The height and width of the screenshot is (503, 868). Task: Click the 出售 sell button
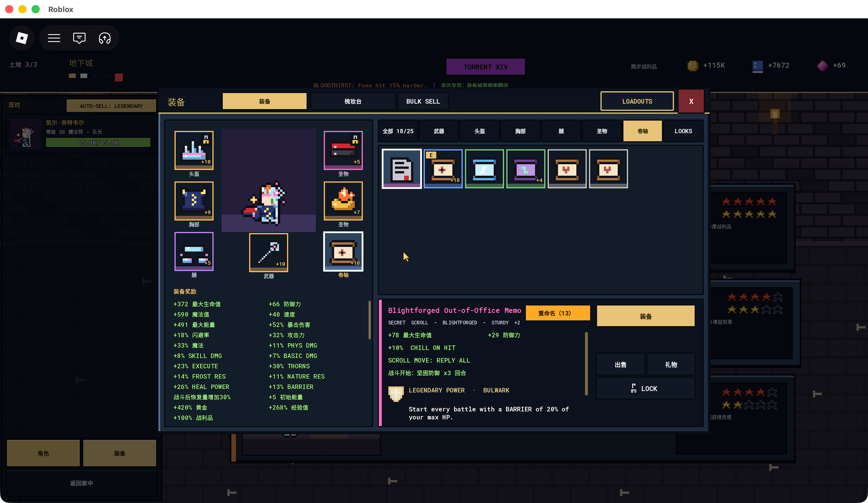(x=620, y=364)
